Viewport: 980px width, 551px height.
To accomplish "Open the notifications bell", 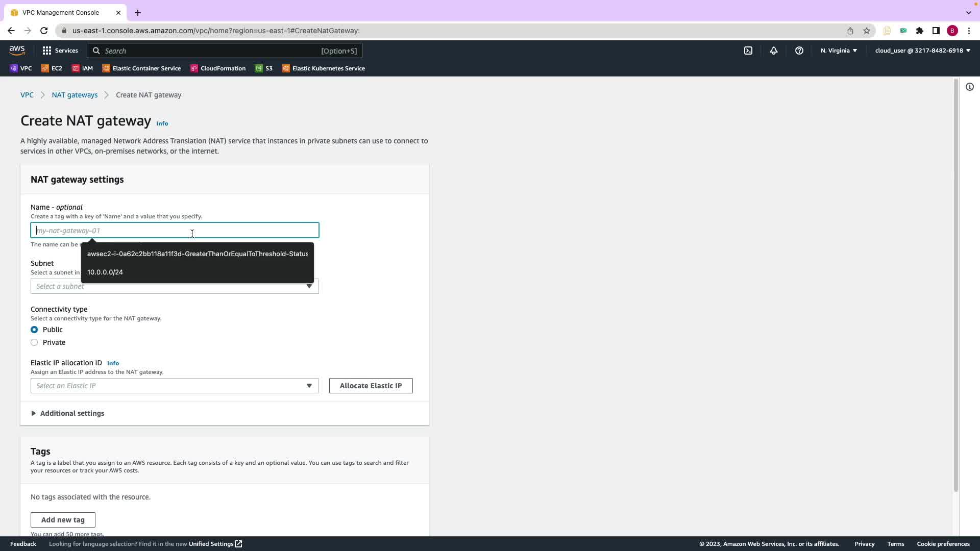I will click(x=773, y=51).
